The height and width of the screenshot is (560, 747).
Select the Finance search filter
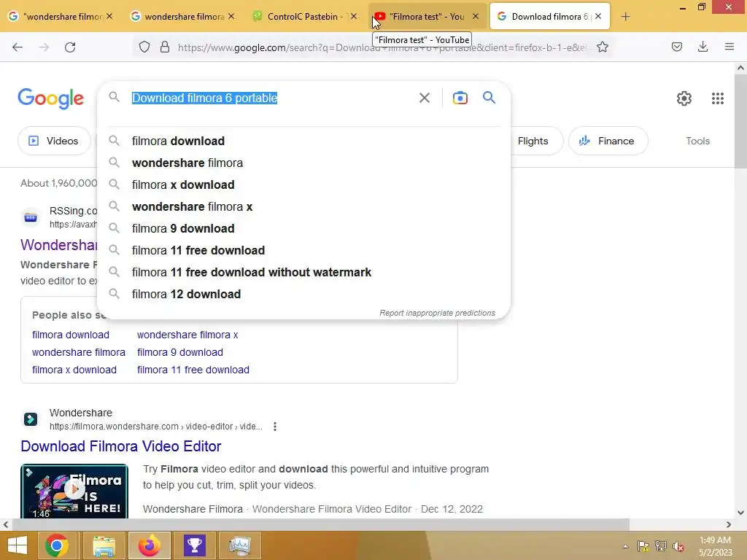click(608, 141)
